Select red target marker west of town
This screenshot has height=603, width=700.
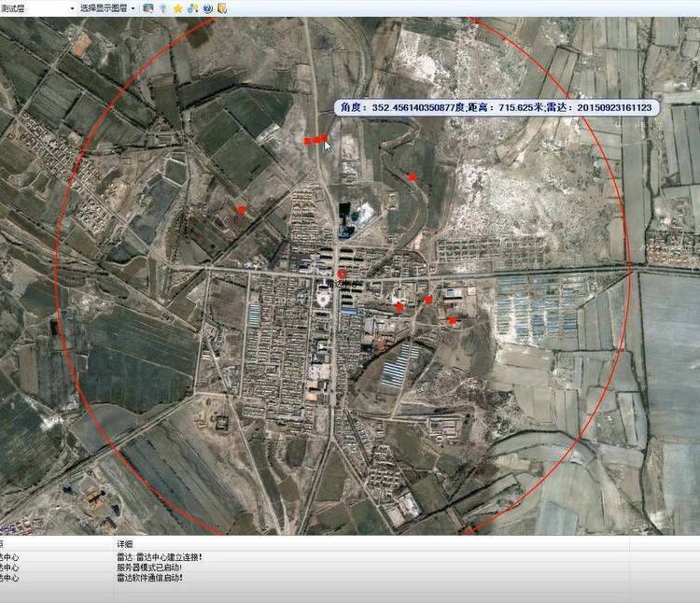click(242, 210)
